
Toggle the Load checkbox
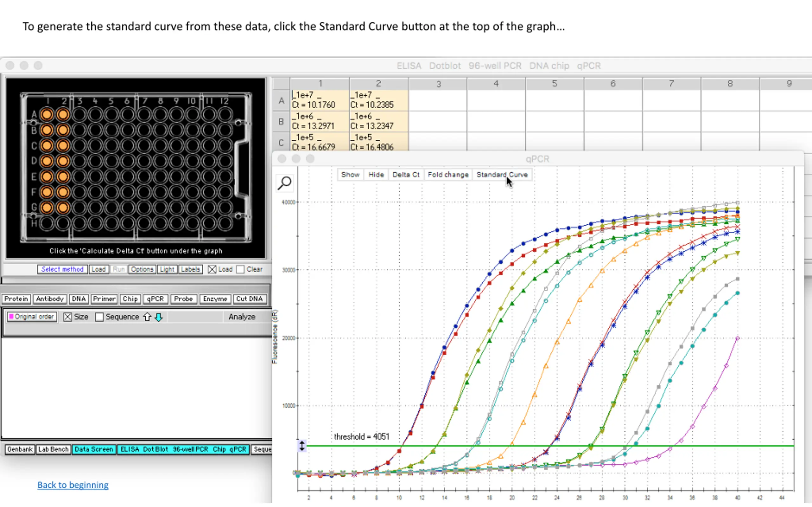point(212,269)
